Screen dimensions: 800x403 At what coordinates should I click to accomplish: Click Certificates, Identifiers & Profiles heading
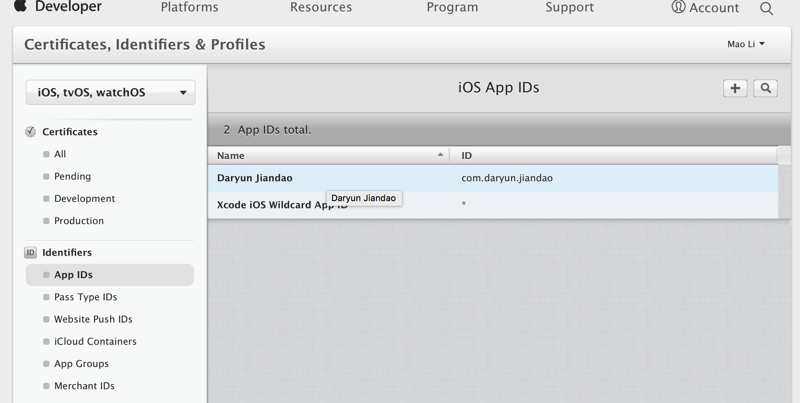click(x=144, y=44)
